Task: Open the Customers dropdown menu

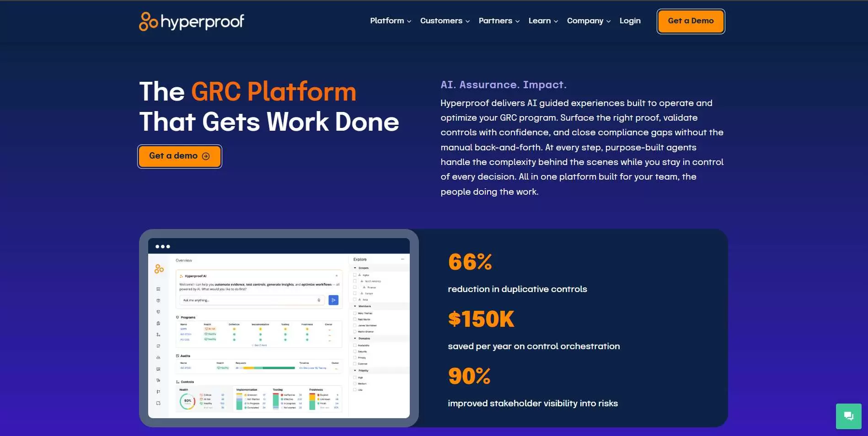Action: pos(445,21)
